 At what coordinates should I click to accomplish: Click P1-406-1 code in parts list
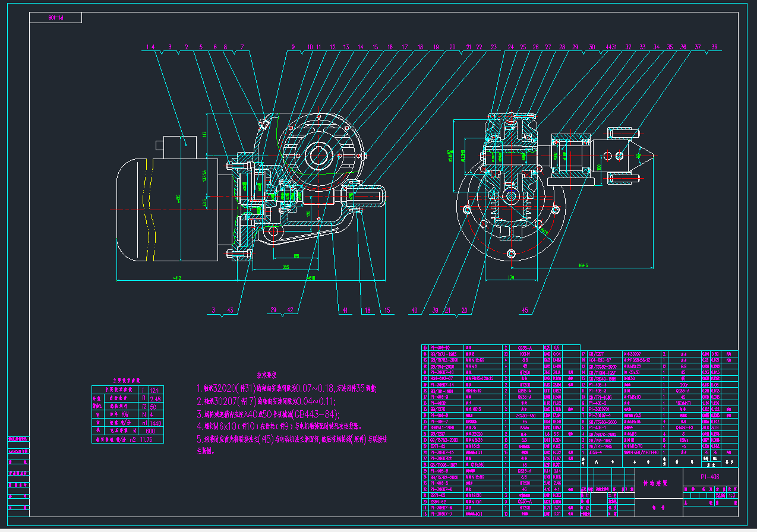pos(597,427)
